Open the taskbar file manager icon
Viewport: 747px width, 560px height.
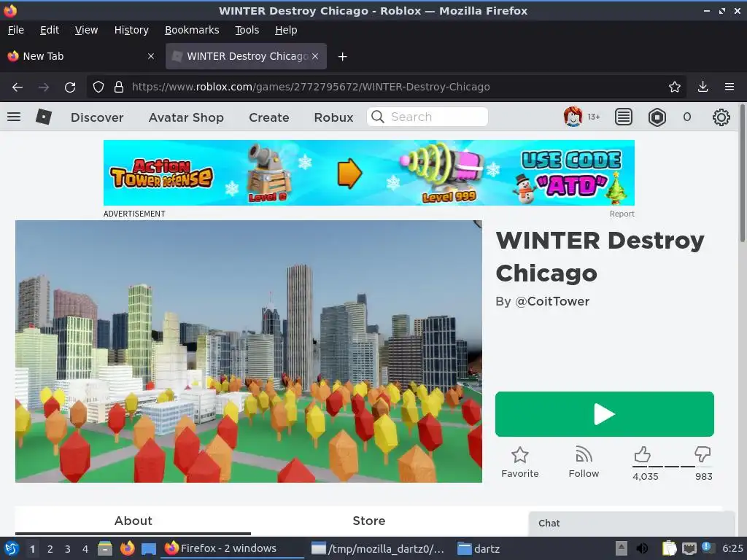pyautogui.click(x=105, y=548)
